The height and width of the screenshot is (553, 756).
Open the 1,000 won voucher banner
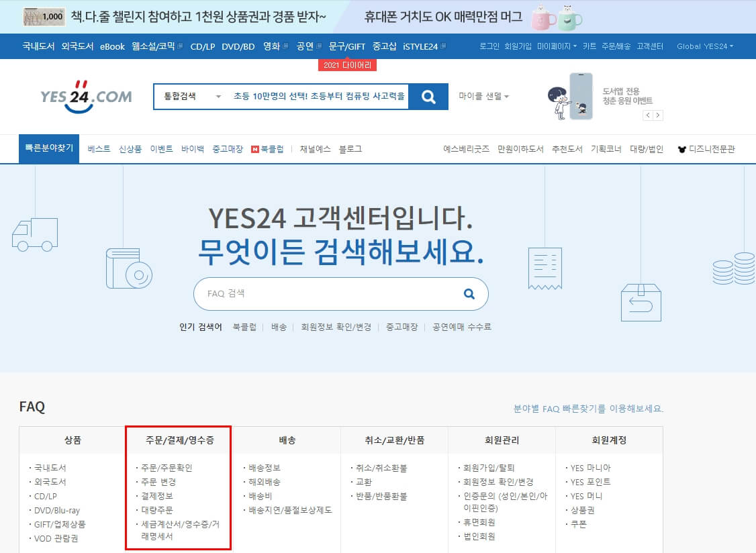coord(44,17)
